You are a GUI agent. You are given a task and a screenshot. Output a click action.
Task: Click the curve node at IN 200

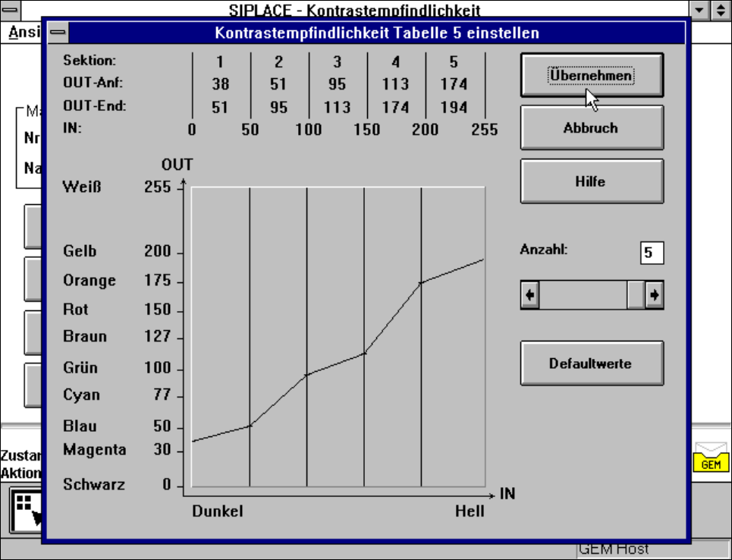click(x=421, y=282)
